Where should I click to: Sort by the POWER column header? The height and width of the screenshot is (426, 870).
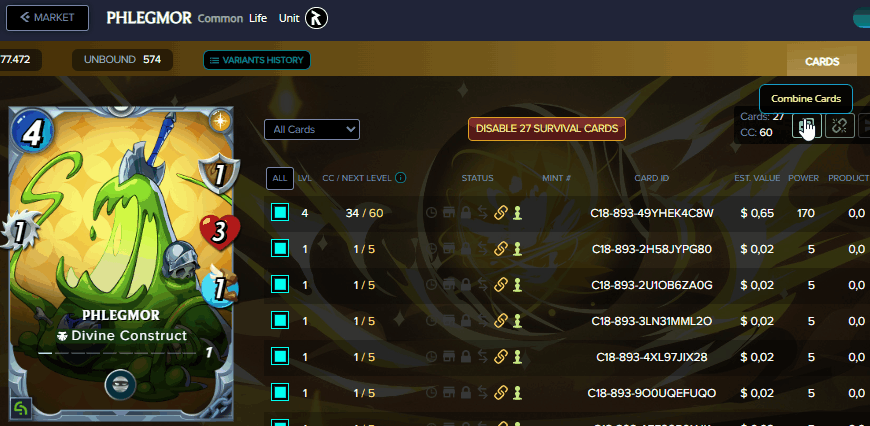803,178
